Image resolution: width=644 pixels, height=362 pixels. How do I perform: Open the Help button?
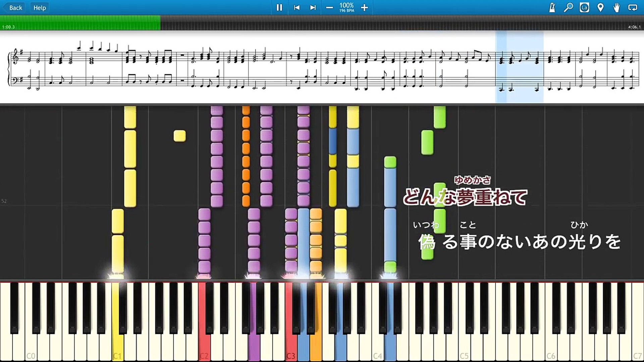[x=40, y=7]
